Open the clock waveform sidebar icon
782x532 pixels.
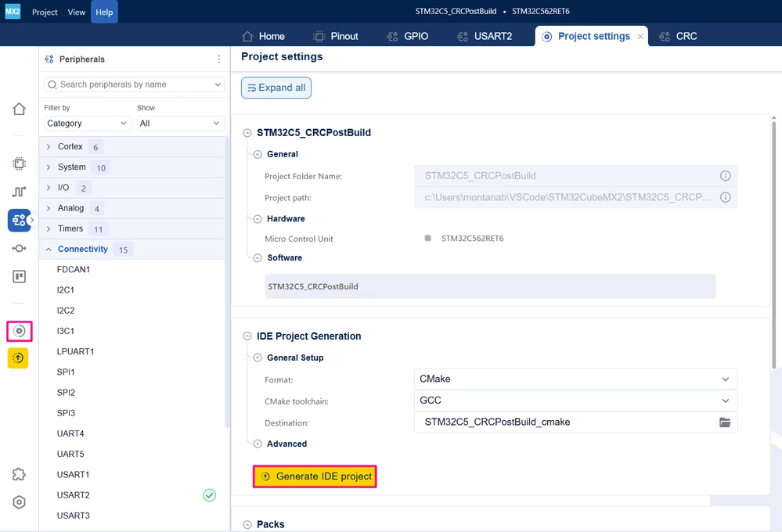pyautogui.click(x=19, y=192)
